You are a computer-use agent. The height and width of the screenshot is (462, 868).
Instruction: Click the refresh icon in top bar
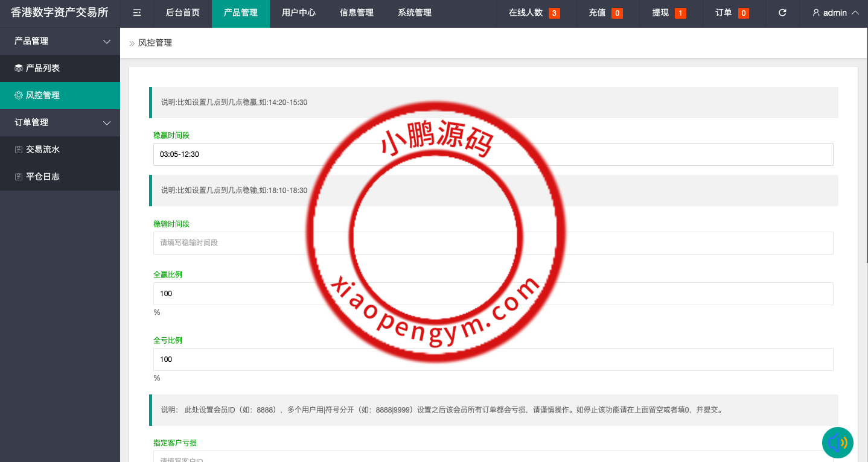782,13
